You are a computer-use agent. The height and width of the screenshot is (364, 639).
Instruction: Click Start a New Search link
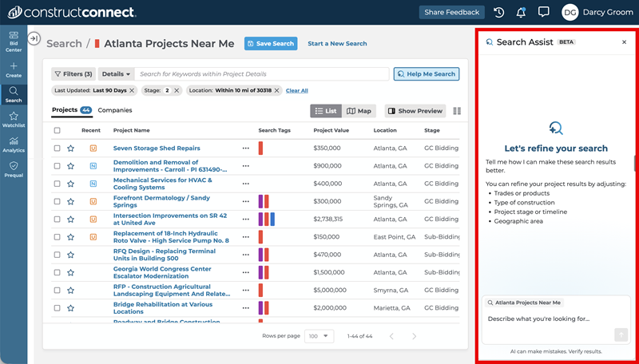[x=337, y=44]
